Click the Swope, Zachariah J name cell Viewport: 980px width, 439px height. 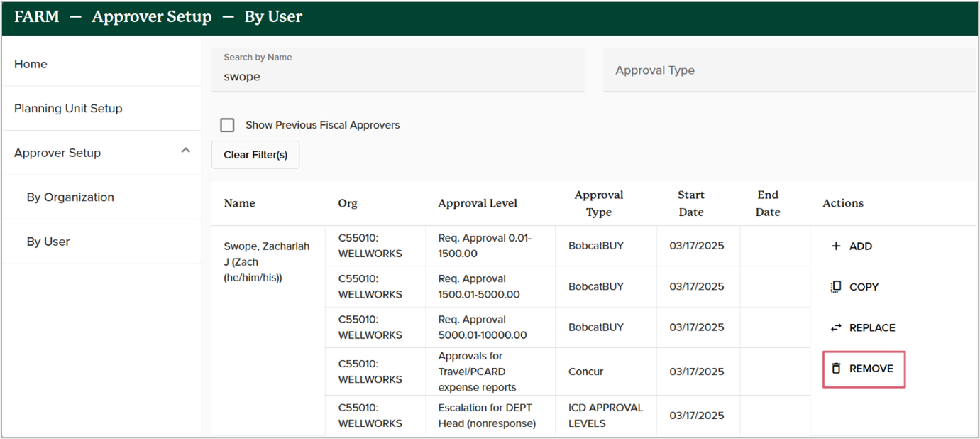(267, 261)
